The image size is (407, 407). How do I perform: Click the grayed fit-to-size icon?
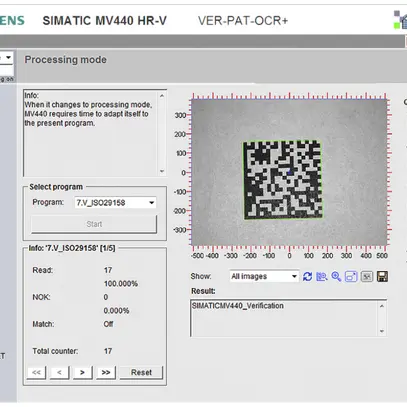click(367, 276)
